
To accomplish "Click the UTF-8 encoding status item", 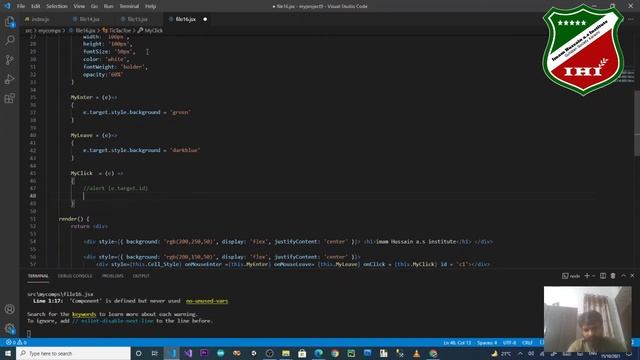I will (510, 342).
